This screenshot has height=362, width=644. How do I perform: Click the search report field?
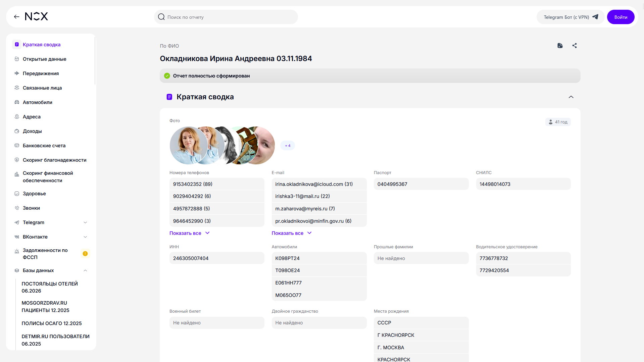226,17
